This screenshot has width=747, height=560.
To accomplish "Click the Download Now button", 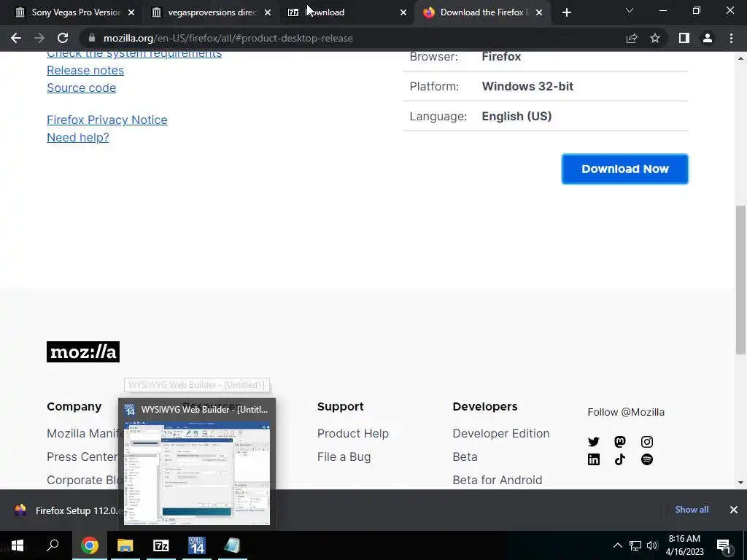I will [625, 169].
